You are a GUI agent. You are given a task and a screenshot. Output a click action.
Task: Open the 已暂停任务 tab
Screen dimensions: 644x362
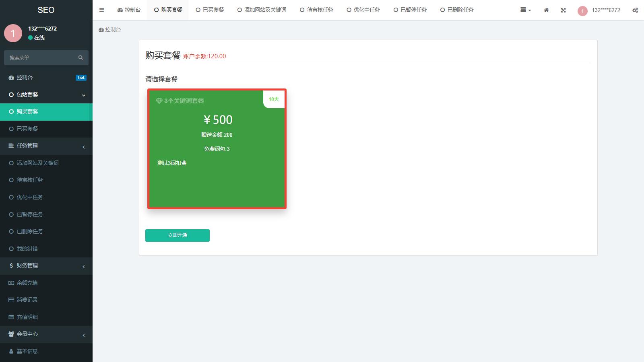click(410, 10)
